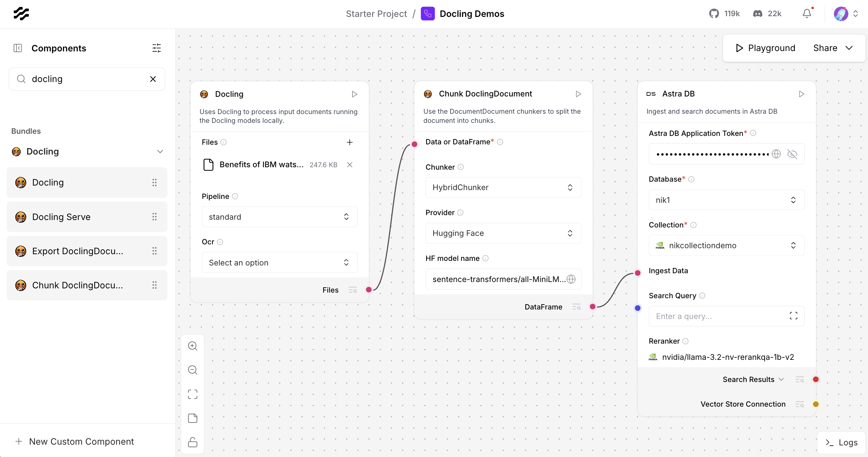Viewport: 868px width, 457px height.
Task: Remove the Benefits of IBM wats... file
Action: 350,165
